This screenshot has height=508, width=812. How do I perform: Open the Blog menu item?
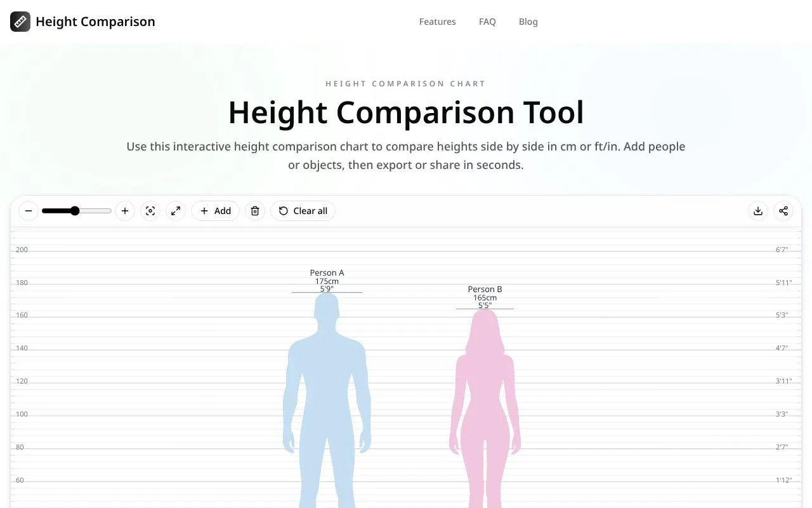coord(528,22)
